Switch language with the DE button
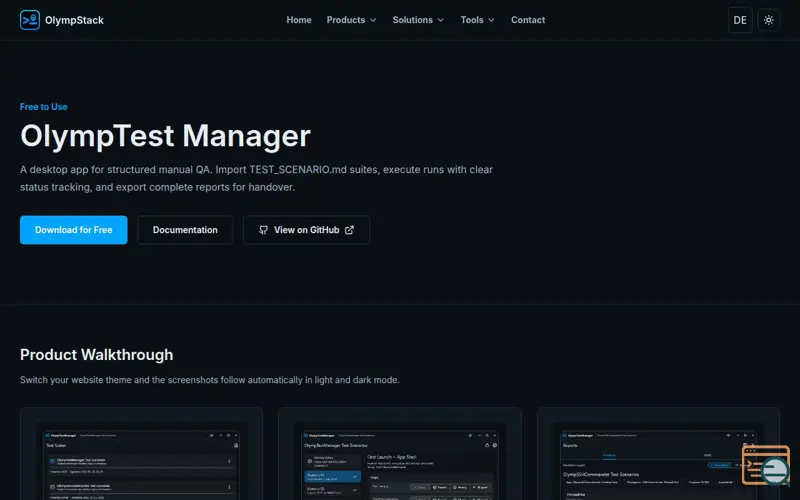800x500 pixels. (x=740, y=20)
